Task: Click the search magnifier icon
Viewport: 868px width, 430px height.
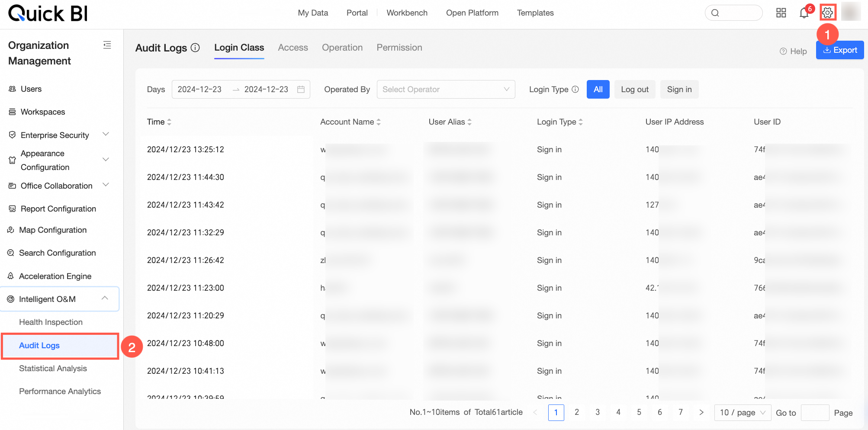Action: click(715, 13)
